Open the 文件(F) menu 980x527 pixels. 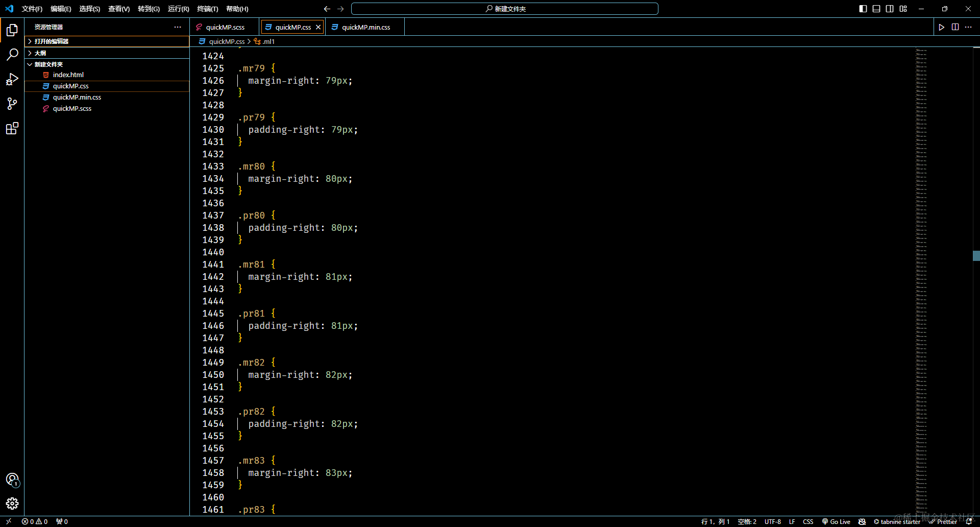tap(32, 9)
